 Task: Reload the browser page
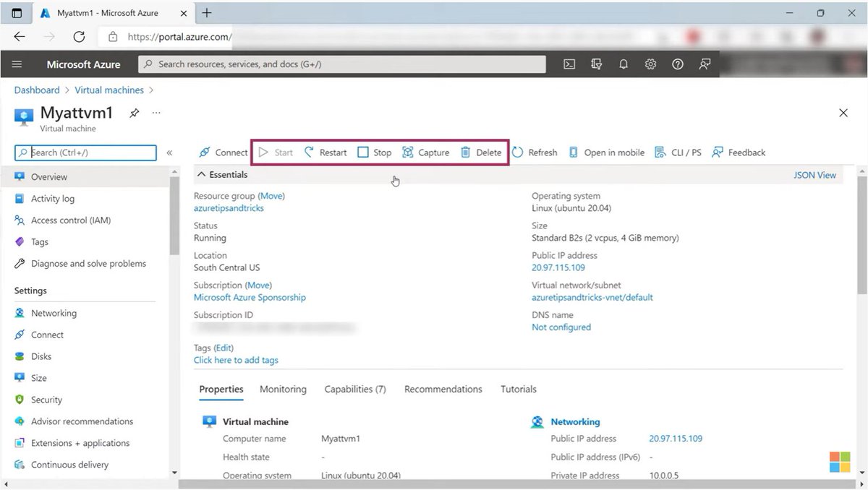pos(79,37)
